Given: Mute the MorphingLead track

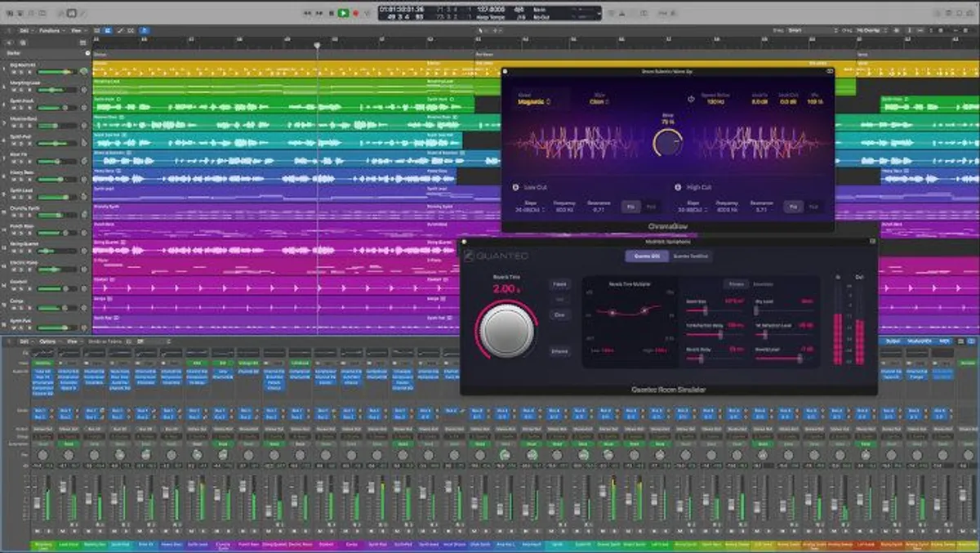Looking at the screenshot, I should pyautogui.click(x=13, y=91).
